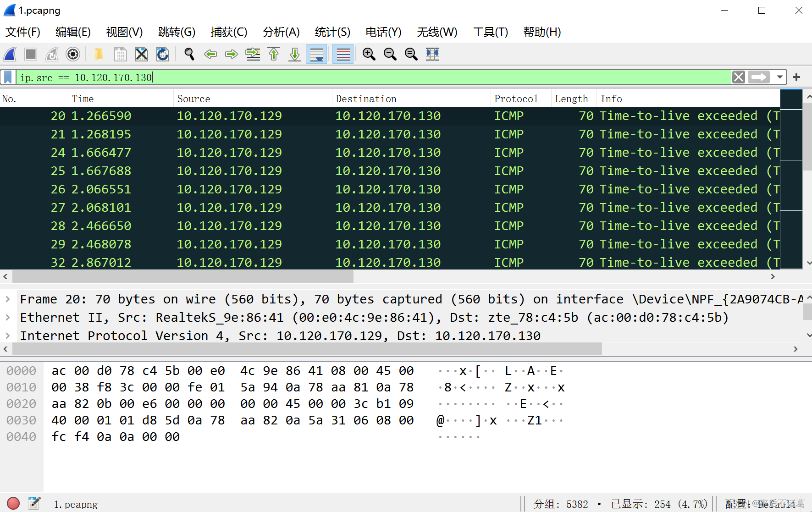
Task: Reset text to normal size
Action: click(x=411, y=54)
